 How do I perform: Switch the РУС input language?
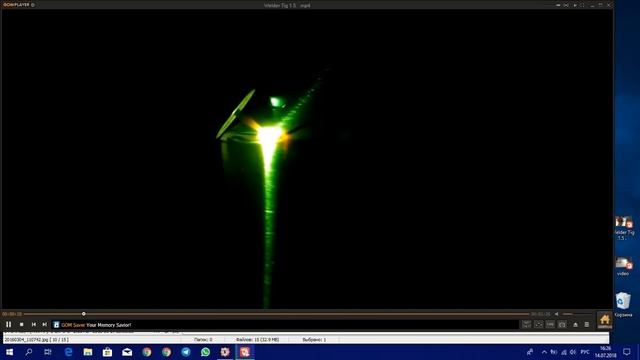click(x=585, y=352)
